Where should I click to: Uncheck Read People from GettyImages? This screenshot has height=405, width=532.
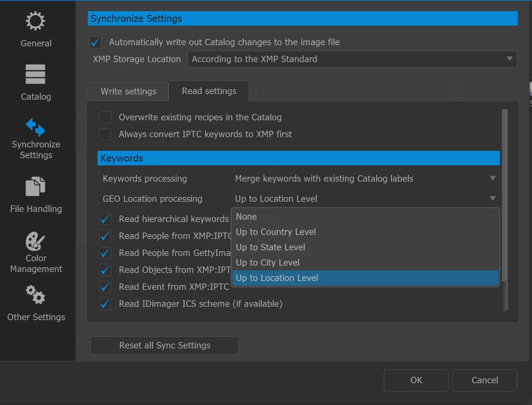click(105, 253)
